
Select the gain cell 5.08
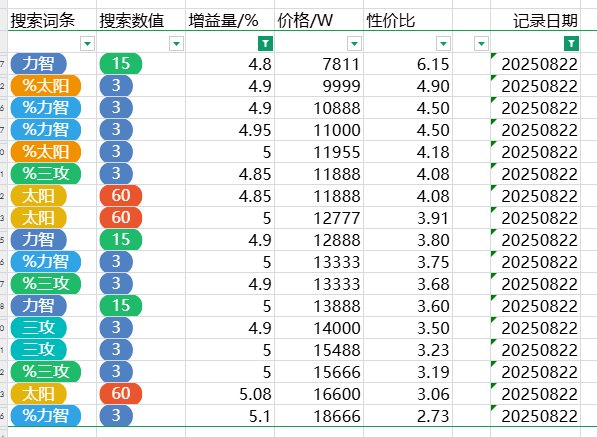230,394
